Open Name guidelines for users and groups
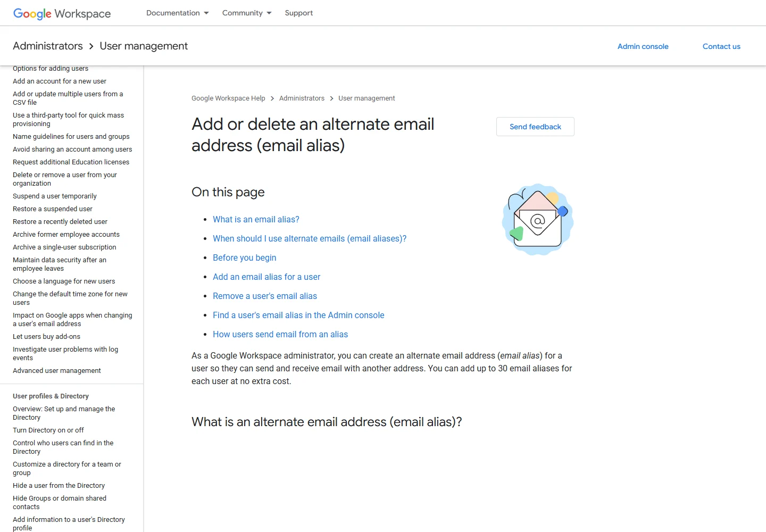The width and height of the screenshot is (766, 532). (71, 137)
